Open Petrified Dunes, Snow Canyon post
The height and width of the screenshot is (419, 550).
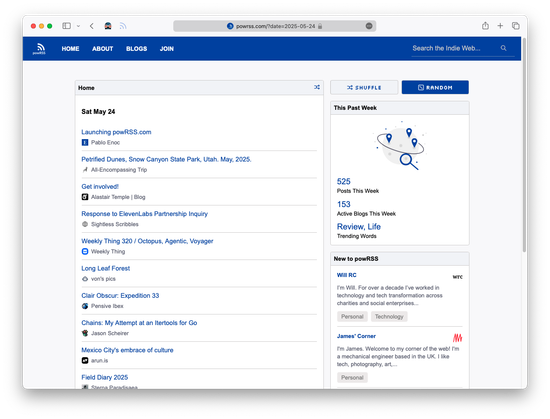[166, 160]
